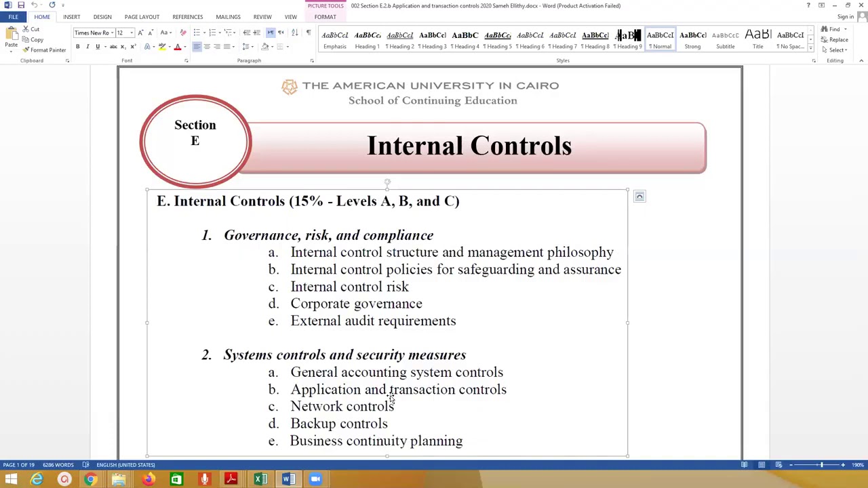Click Sign in link
Image resolution: width=868 pixels, height=488 pixels.
pyautogui.click(x=845, y=17)
